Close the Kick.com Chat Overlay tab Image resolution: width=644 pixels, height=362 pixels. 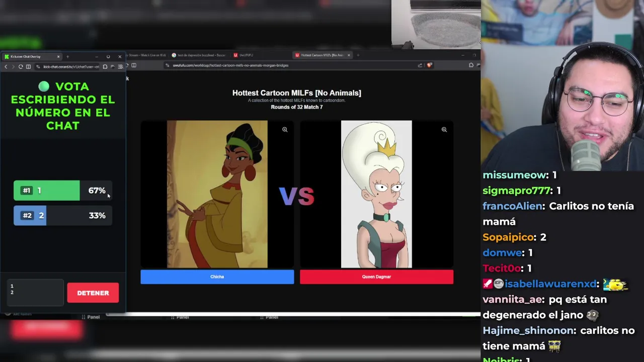pos(58,56)
